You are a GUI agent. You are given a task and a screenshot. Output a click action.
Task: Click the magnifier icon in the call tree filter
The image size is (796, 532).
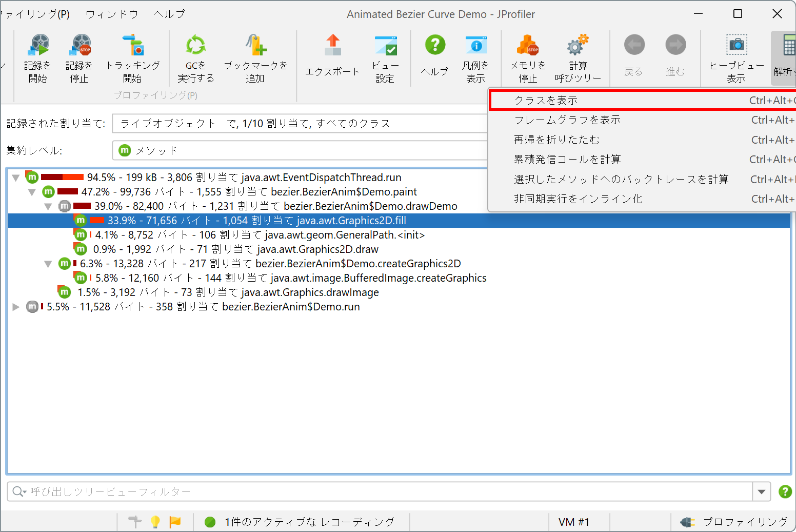(x=18, y=491)
